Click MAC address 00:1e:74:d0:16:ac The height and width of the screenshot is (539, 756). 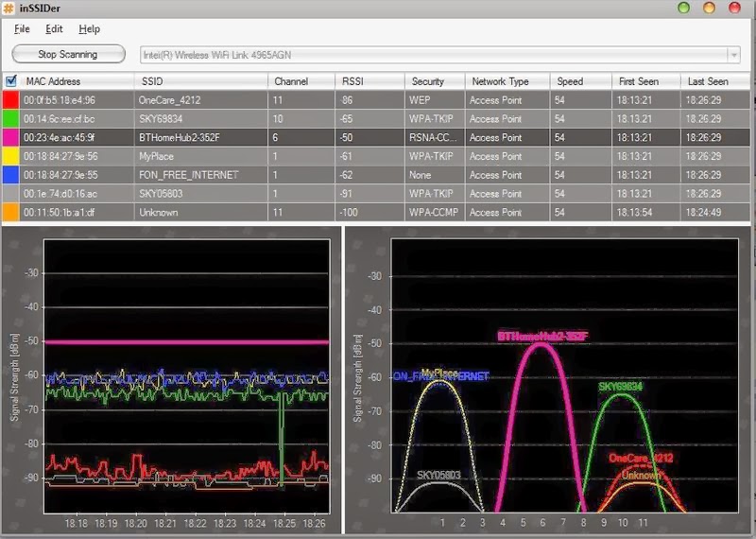click(60, 194)
